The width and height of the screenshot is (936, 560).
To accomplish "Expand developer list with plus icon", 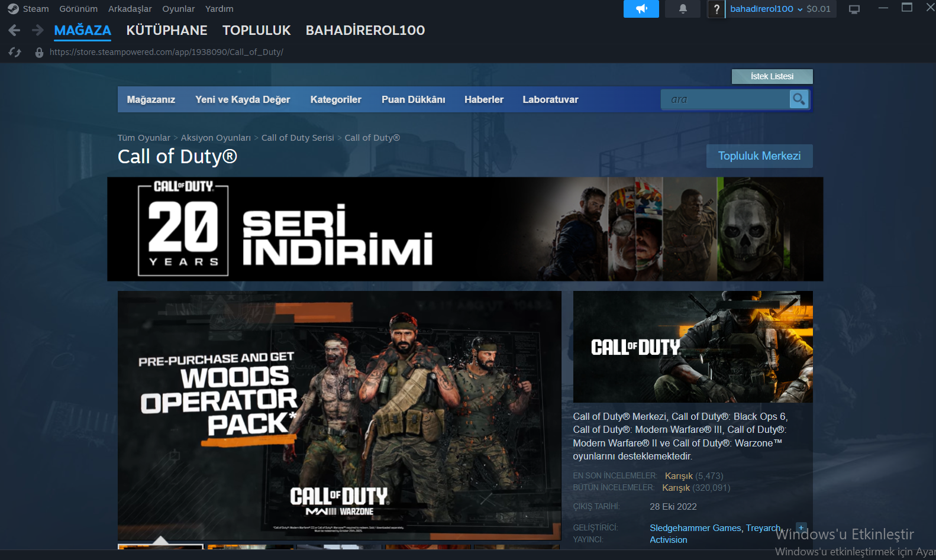I will tap(801, 527).
